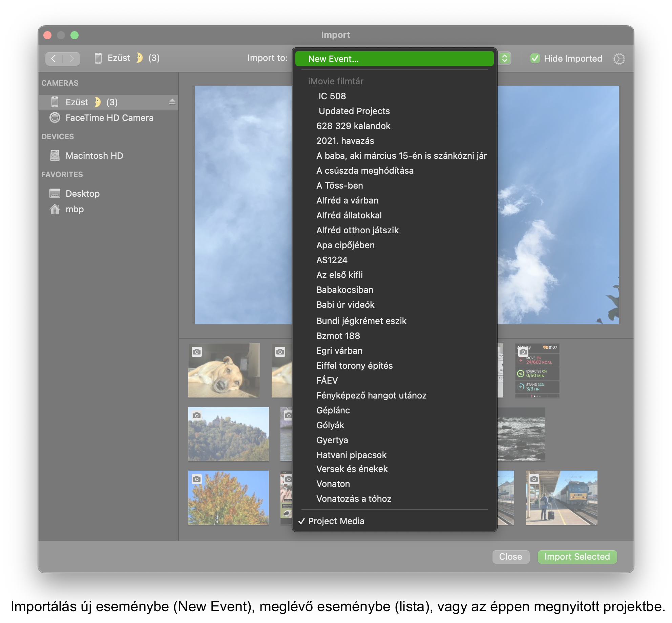
Task: Select Updated Projects event
Action: click(395, 111)
